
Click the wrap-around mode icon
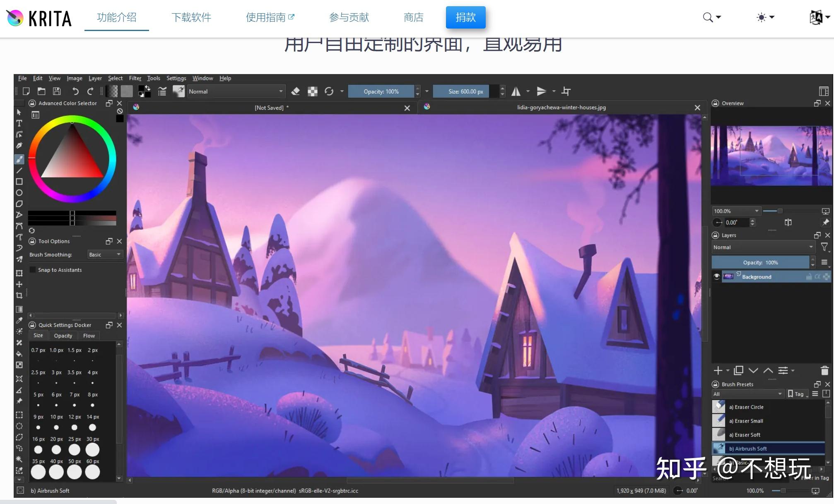[x=566, y=91]
